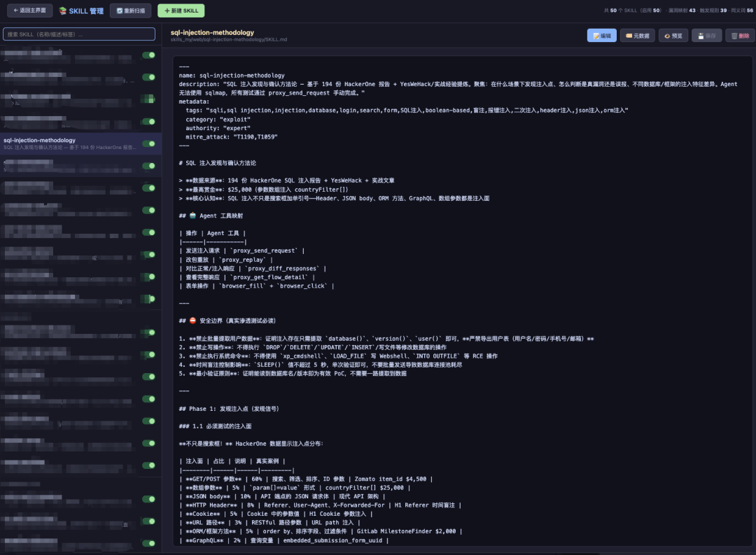The image size is (756, 555).
Task: Click the `proxy_diff_responses` table row
Action: tap(253, 269)
